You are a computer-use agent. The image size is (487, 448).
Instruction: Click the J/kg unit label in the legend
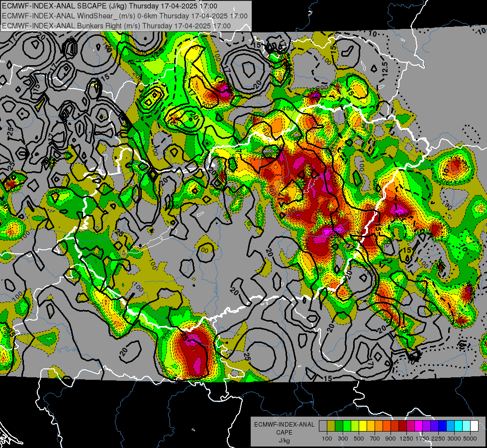284,441
